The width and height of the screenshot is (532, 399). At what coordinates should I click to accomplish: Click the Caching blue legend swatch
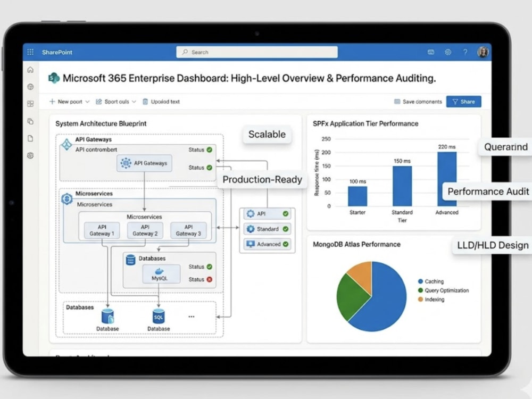tap(420, 281)
